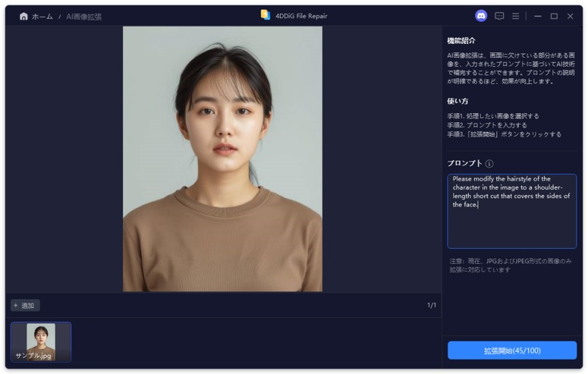Click 手順1. 処理したい画像を選択する text
This screenshot has width=588, height=374.
492,116
